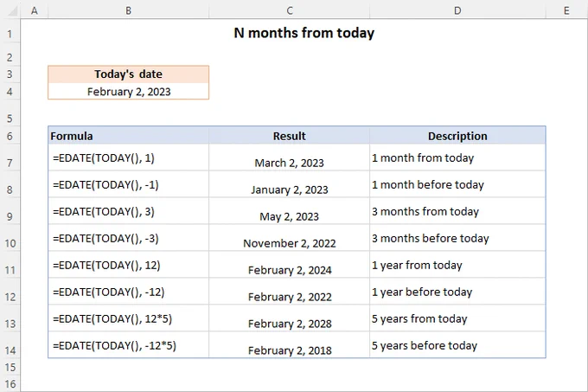
Task: Select result cell 'February 2, 2024'
Action: click(x=289, y=266)
